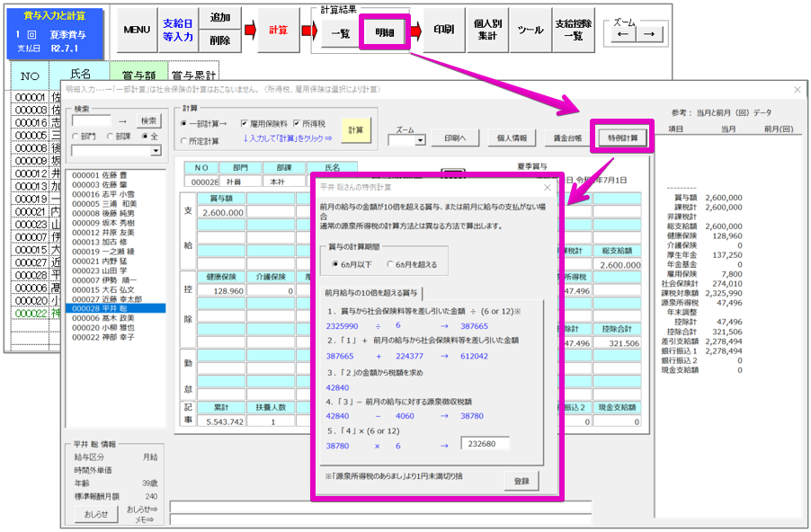Click the 登録 button in the special calculation dialog
811x532 pixels.
(x=521, y=481)
